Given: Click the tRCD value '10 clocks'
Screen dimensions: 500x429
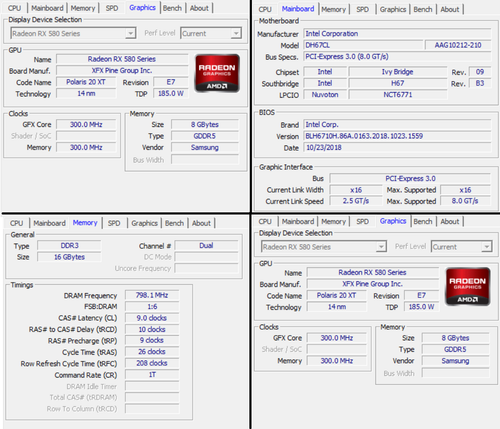Looking at the screenshot, I should 152,329.
